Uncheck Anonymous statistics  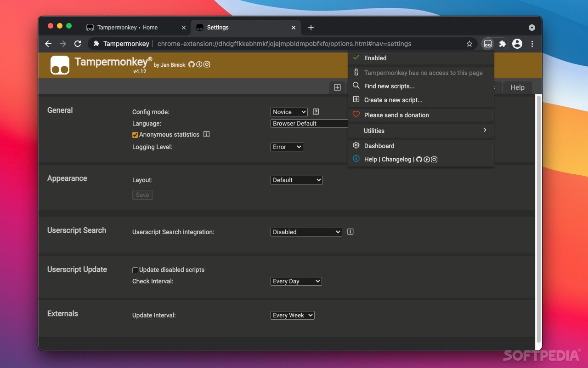point(135,135)
